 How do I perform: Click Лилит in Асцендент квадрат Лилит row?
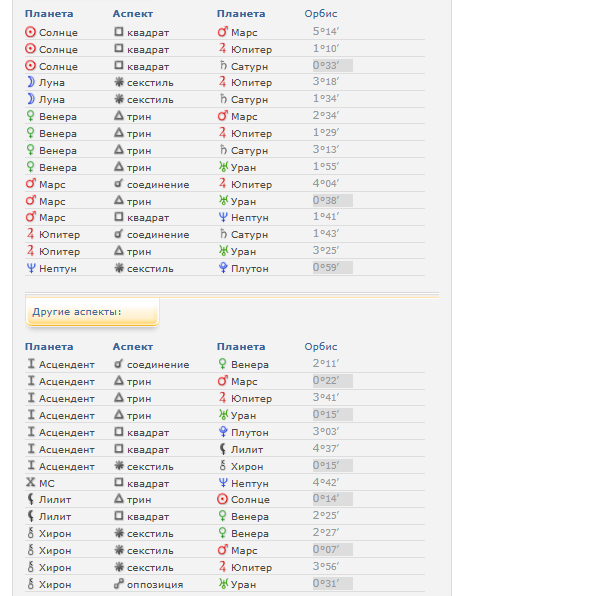(247, 450)
